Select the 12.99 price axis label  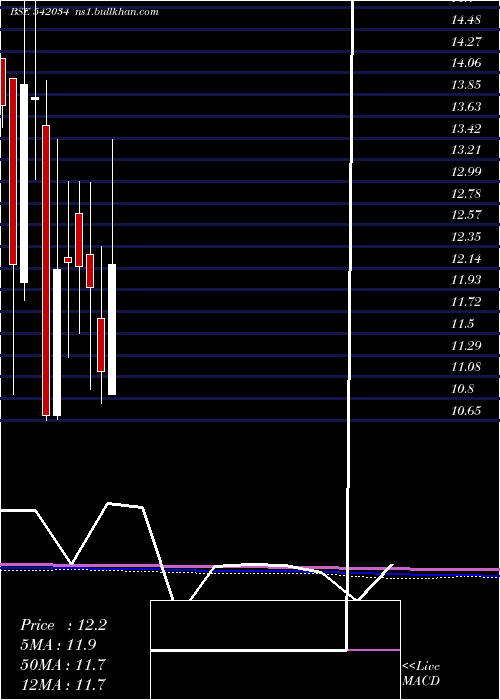point(466,172)
